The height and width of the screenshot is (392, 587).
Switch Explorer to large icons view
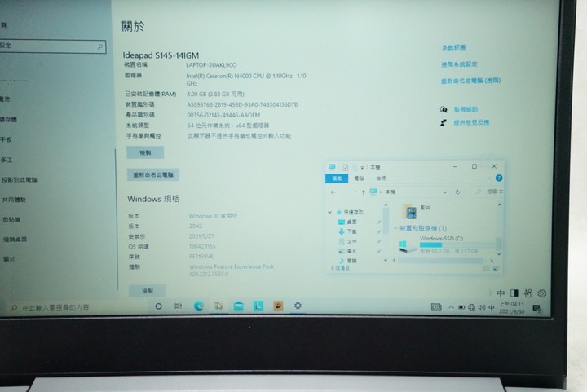496,269
